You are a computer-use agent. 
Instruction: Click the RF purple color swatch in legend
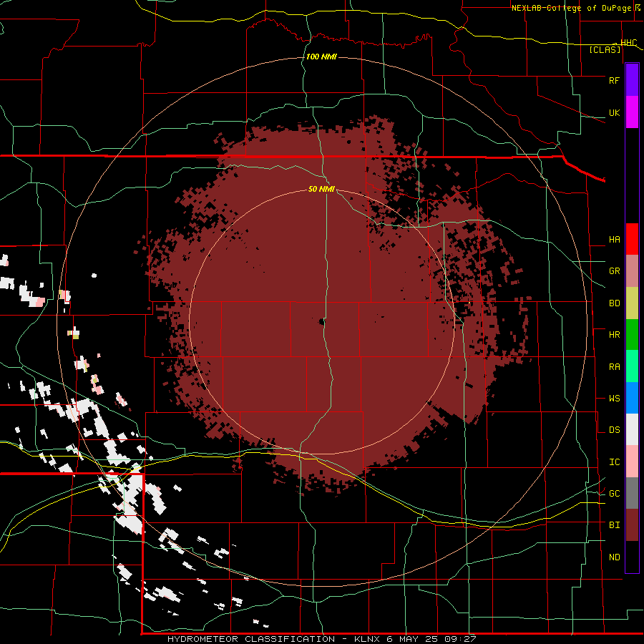632,80
